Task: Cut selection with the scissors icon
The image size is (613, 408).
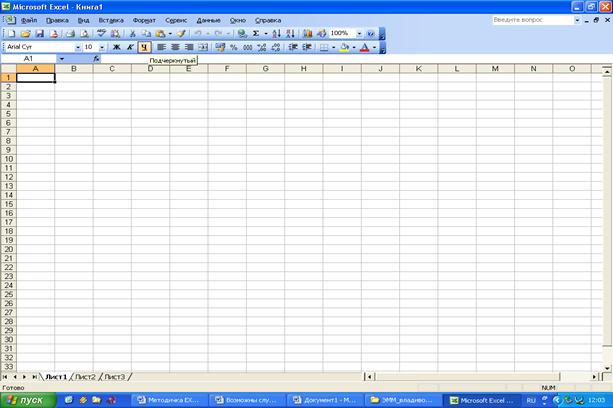Action: point(132,34)
